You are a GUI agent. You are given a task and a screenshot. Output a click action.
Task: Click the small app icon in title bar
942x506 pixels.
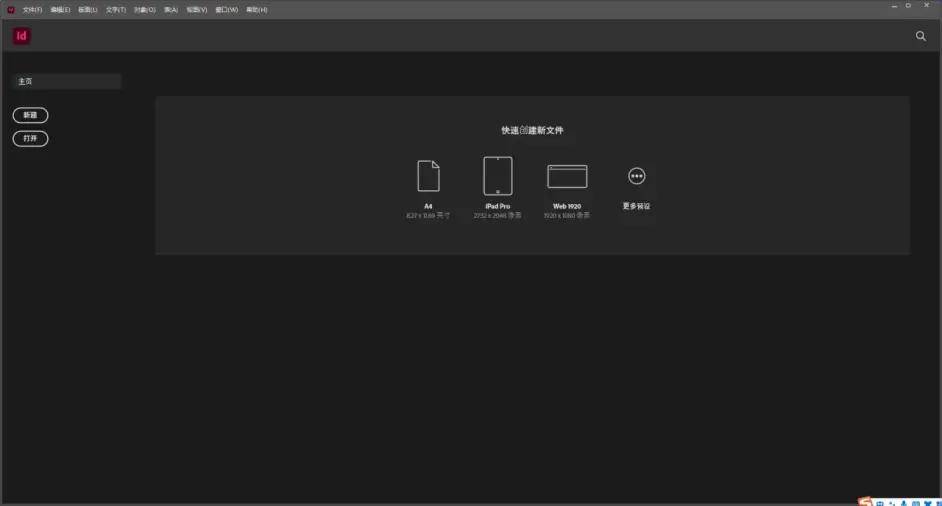click(x=11, y=10)
